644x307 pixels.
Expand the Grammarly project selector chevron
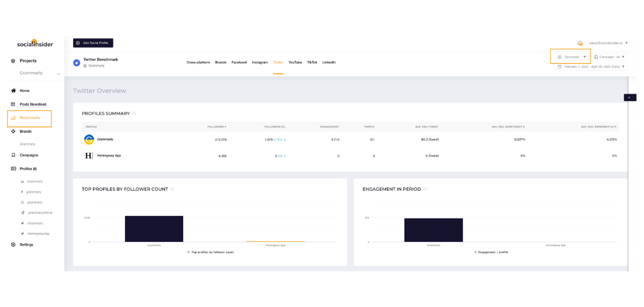point(59,74)
